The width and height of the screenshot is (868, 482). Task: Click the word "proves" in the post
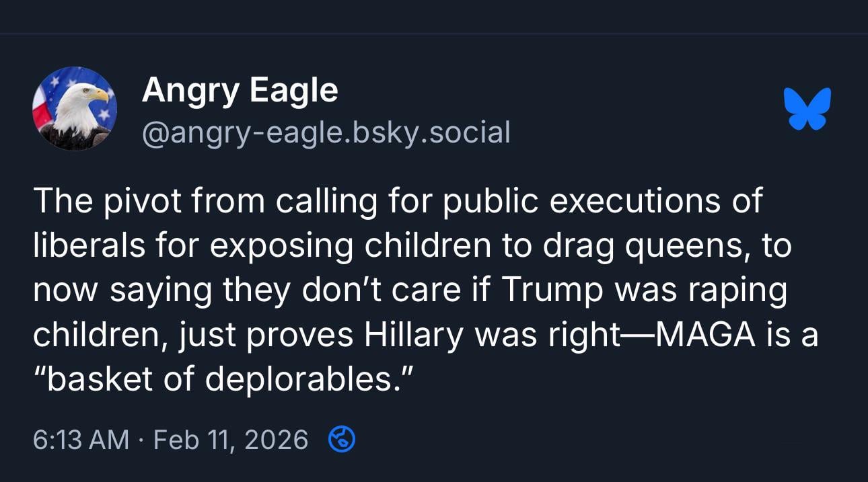click(301, 335)
